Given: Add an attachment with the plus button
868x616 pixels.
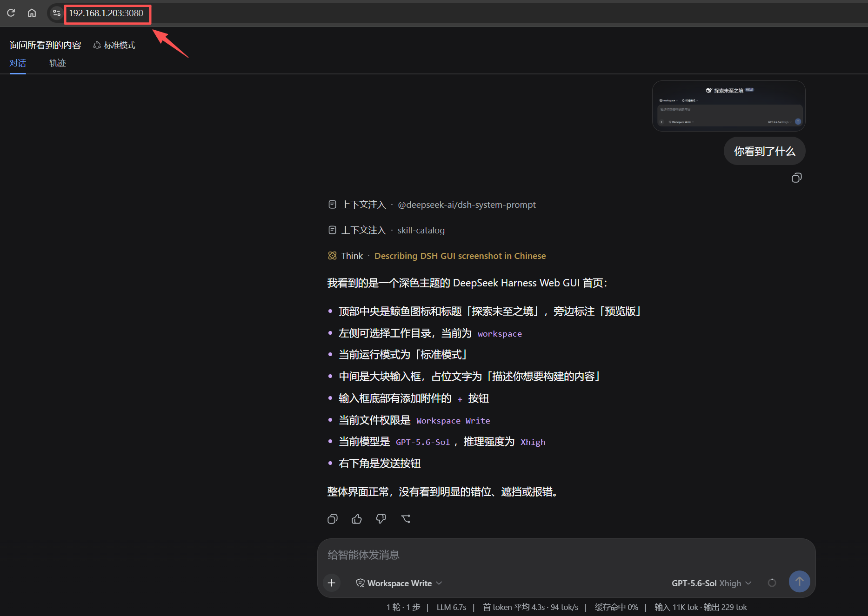Looking at the screenshot, I should coord(332,583).
